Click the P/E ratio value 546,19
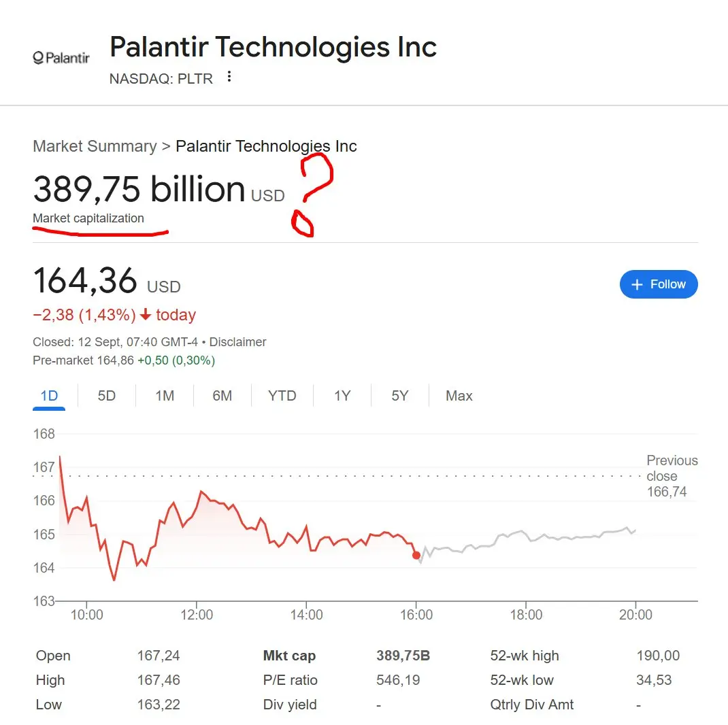Image resolution: width=728 pixels, height=725 pixels. [x=398, y=680]
